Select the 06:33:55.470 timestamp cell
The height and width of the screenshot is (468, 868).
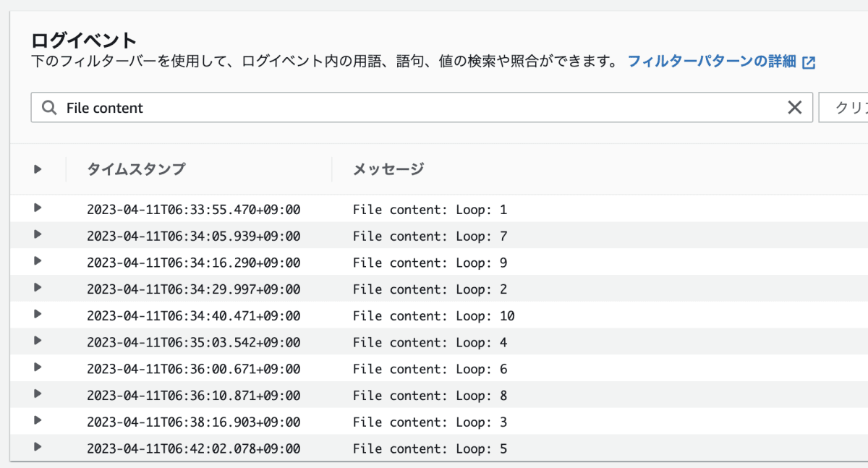tap(193, 210)
